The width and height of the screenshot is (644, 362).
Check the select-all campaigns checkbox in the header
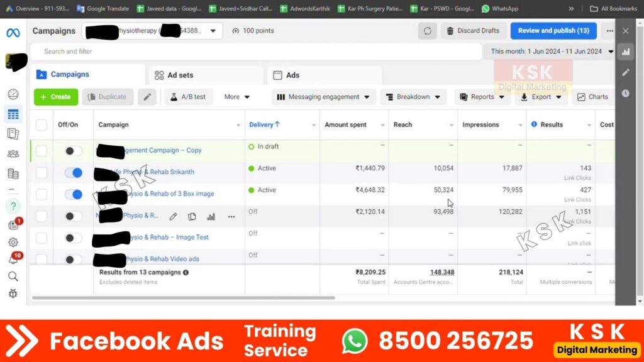(42, 124)
